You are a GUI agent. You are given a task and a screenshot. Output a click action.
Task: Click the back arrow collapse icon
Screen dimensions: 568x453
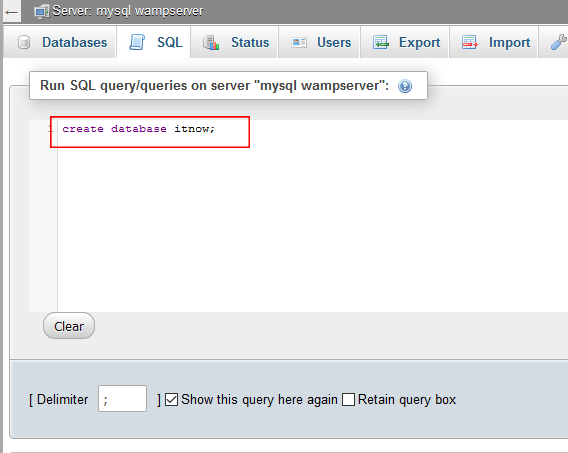pyautogui.click(x=12, y=12)
